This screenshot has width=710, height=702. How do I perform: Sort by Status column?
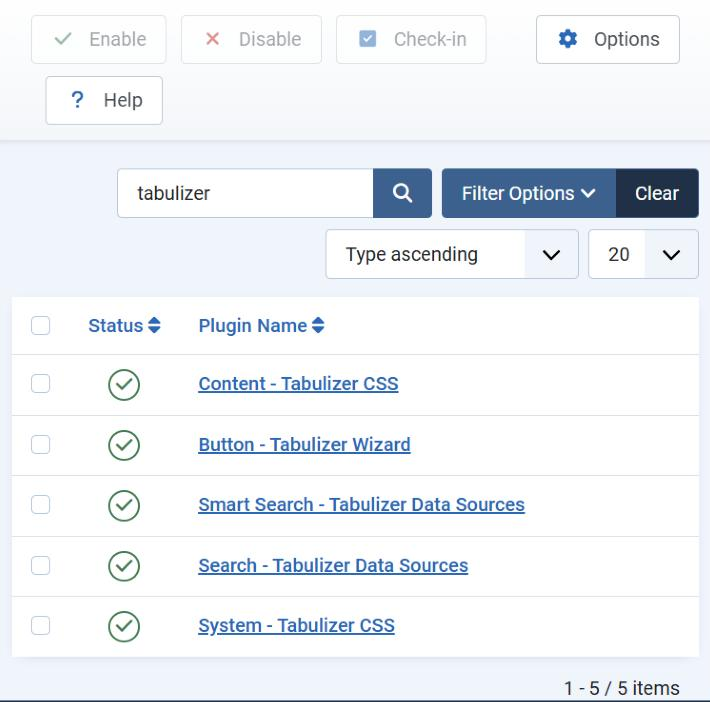pos(124,326)
